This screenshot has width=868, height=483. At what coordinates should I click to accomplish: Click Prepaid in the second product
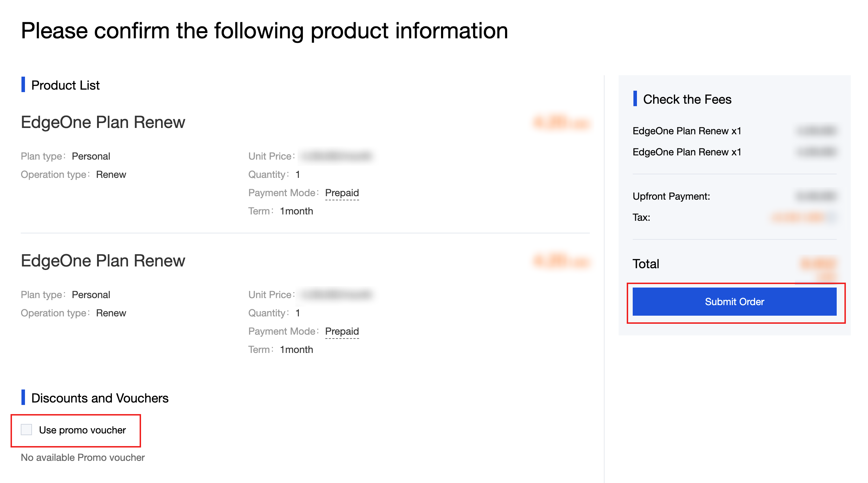342,331
